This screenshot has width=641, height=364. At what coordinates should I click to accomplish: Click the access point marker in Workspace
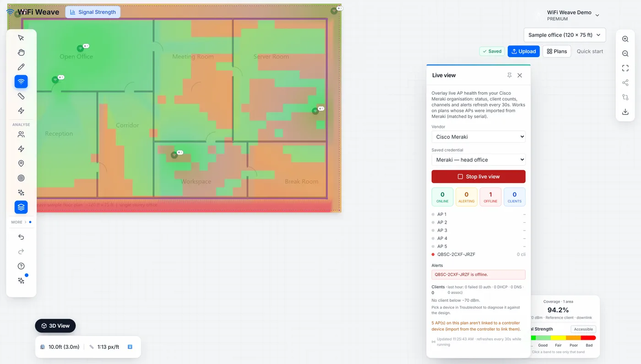[174, 155]
